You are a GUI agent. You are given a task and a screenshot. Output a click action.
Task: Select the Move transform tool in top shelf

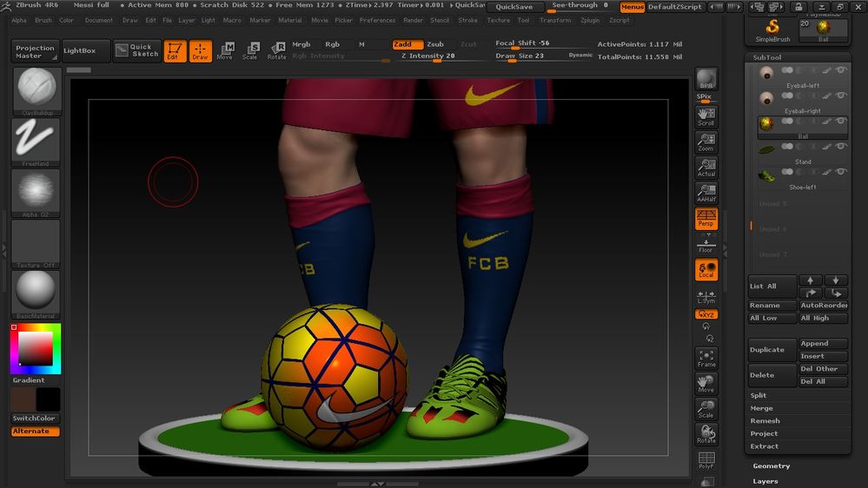pyautogui.click(x=225, y=51)
